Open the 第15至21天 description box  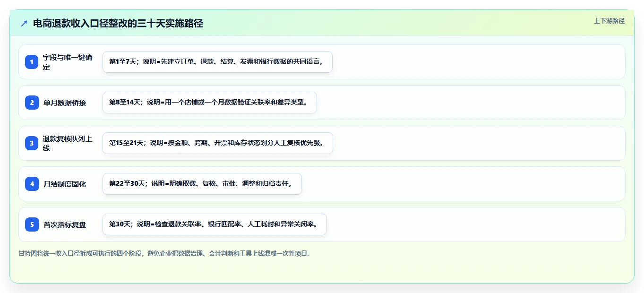point(218,143)
